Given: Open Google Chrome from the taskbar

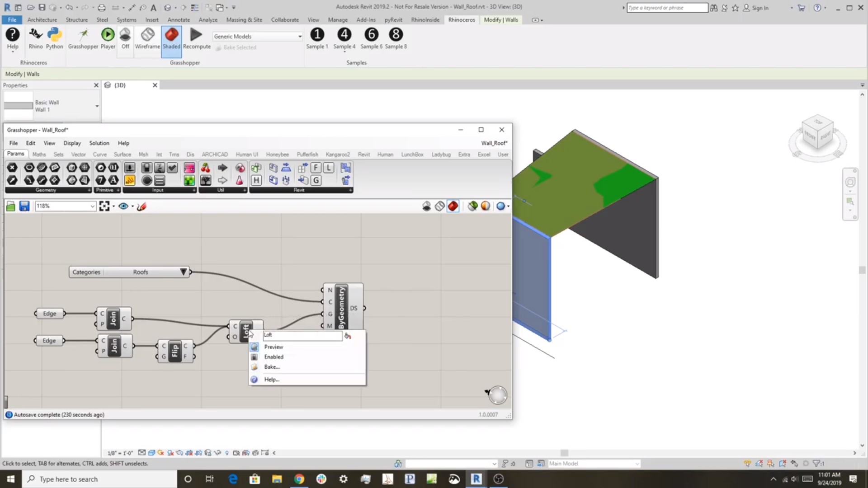Looking at the screenshot, I should click(x=299, y=479).
